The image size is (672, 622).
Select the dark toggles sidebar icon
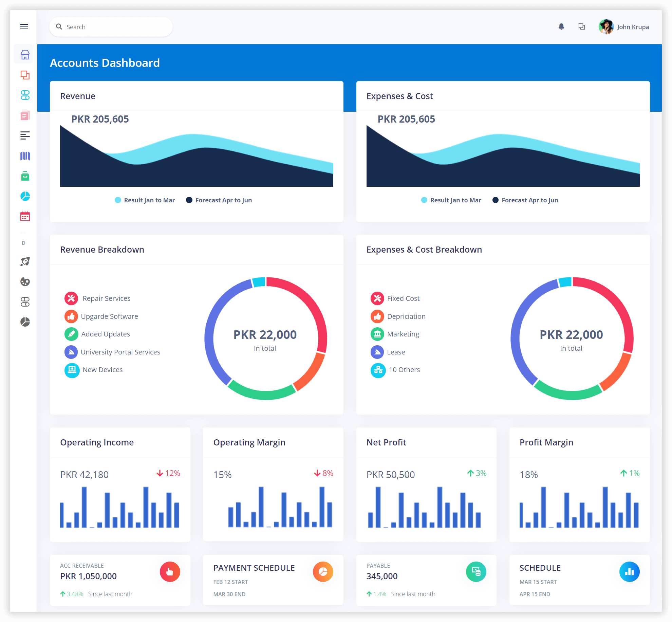[25, 302]
